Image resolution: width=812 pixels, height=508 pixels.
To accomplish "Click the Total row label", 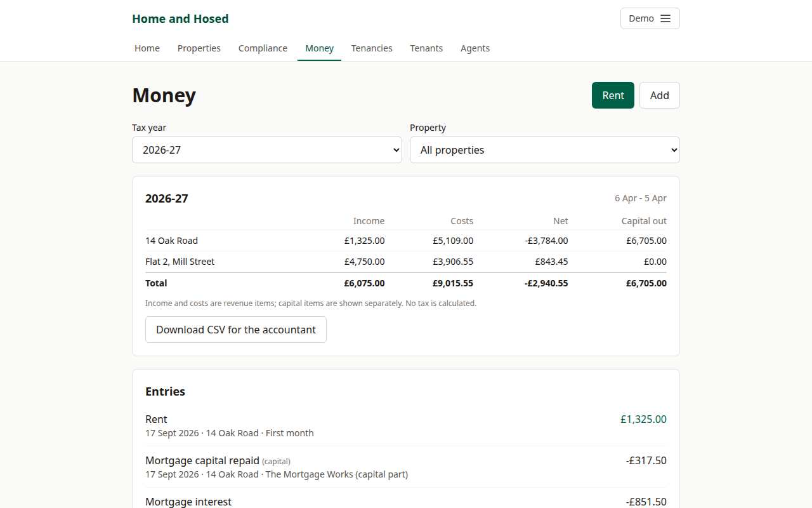I will coord(156,283).
